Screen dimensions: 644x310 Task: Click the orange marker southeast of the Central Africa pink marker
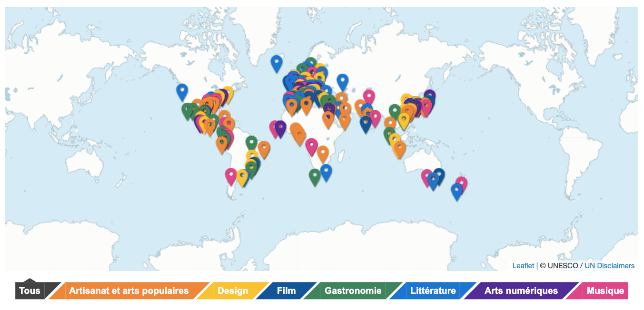point(323,154)
